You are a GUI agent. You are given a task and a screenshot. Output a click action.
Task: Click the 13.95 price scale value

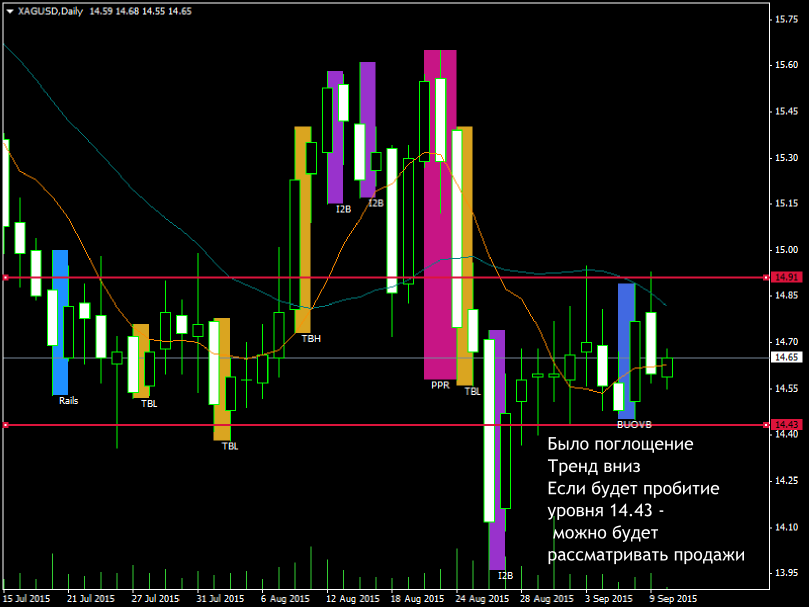pyautogui.click(x=786, y=573)
